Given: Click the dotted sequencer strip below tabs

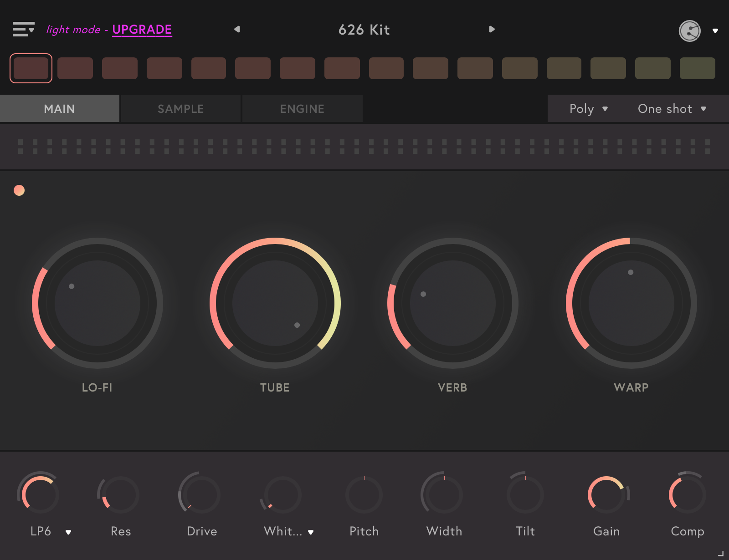Looking at the screenshot, I should coord(364,147).
